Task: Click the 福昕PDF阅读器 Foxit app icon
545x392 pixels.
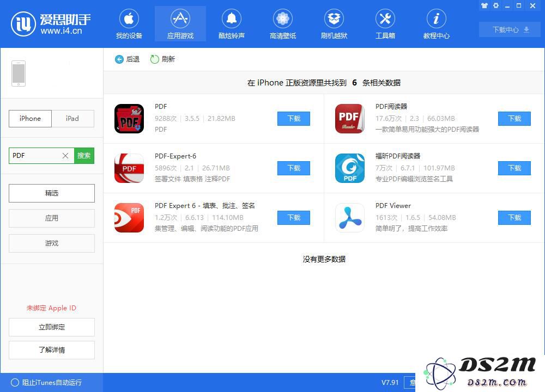Action: (350, 168)
